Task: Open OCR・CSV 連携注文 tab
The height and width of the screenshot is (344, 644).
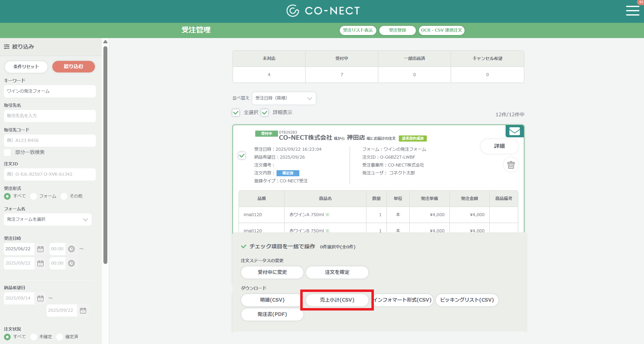Action: (441, 30)
